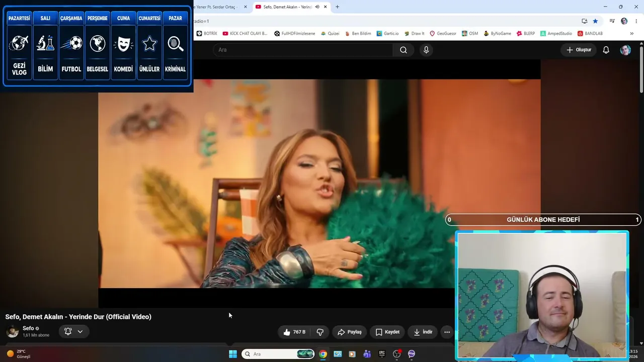
Task: Open the OSM bookmark
Action: pos(469,34)
